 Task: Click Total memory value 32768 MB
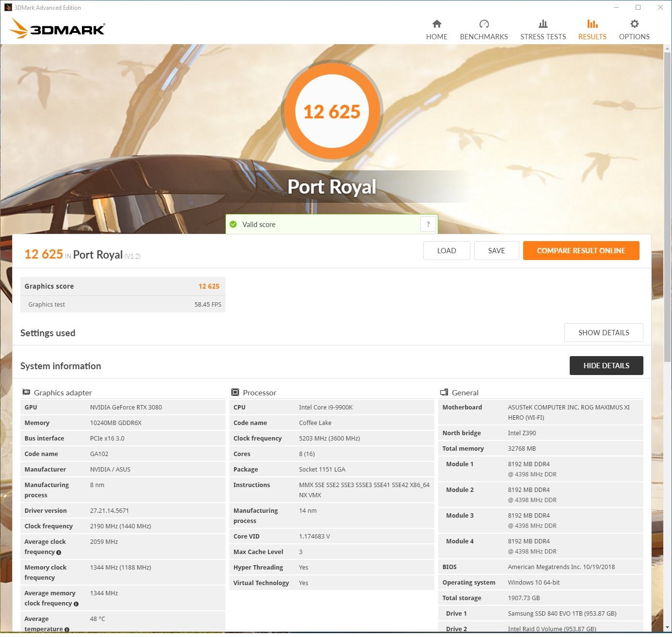tap(522, 448)
